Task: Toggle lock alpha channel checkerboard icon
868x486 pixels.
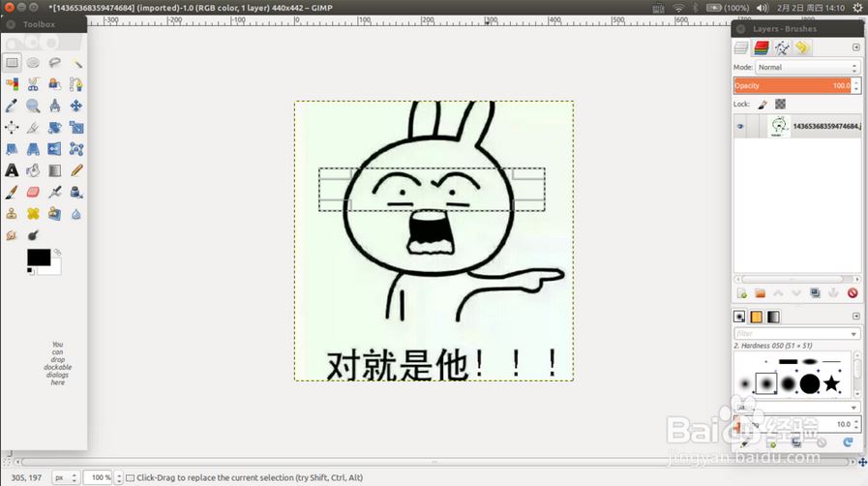Action: pyautogui.click(x=780, y=104)
